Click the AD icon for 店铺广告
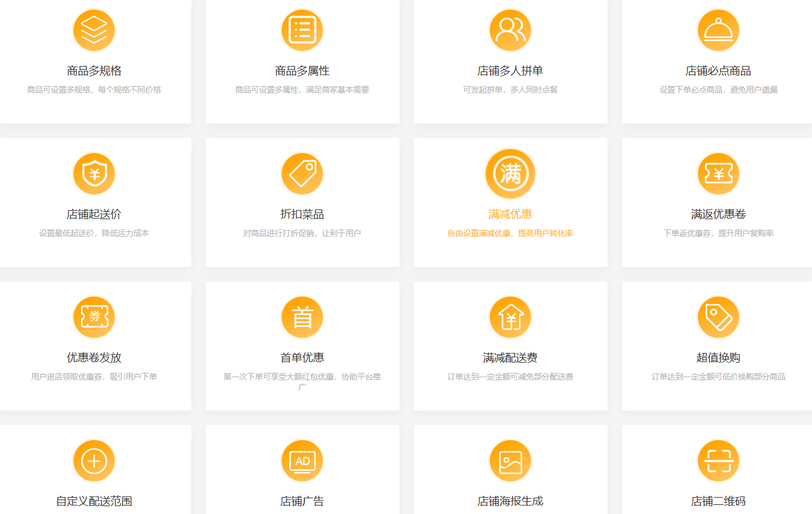Viewport: 812px width, 514px height. pyautogui.click(x=302, y=461)
